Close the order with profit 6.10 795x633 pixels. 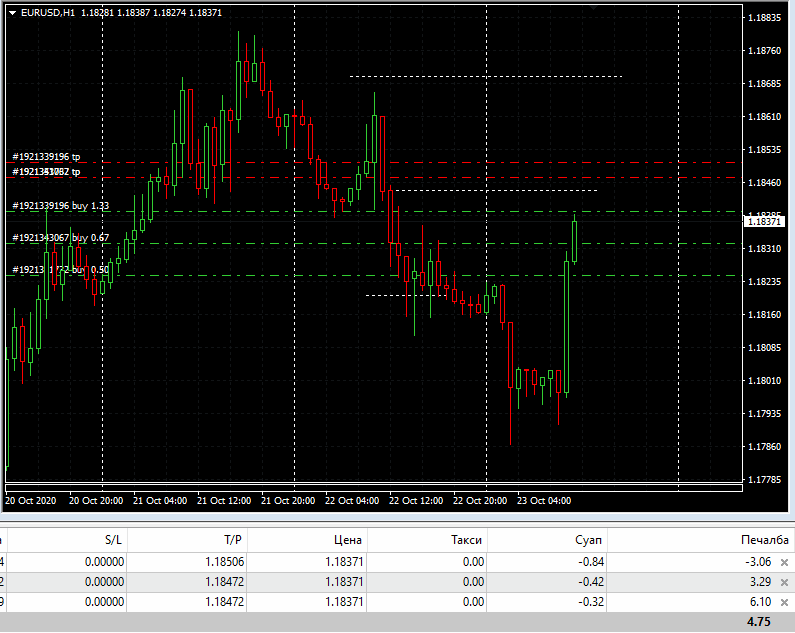784,603
